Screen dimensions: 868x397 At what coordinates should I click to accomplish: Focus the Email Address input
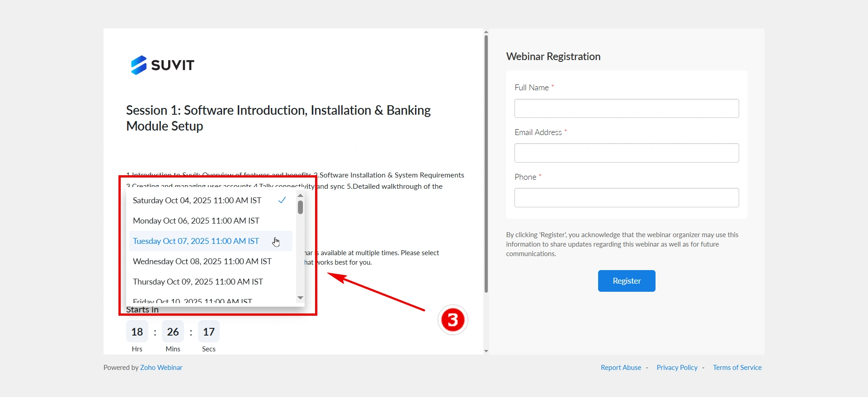(x=627, y=153)
